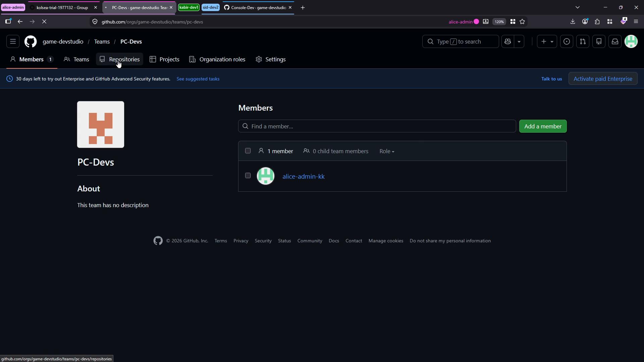The height and width of the screenshot is (362, 644).
Task: Open a new browser tab
Action: tap(303, 7)
